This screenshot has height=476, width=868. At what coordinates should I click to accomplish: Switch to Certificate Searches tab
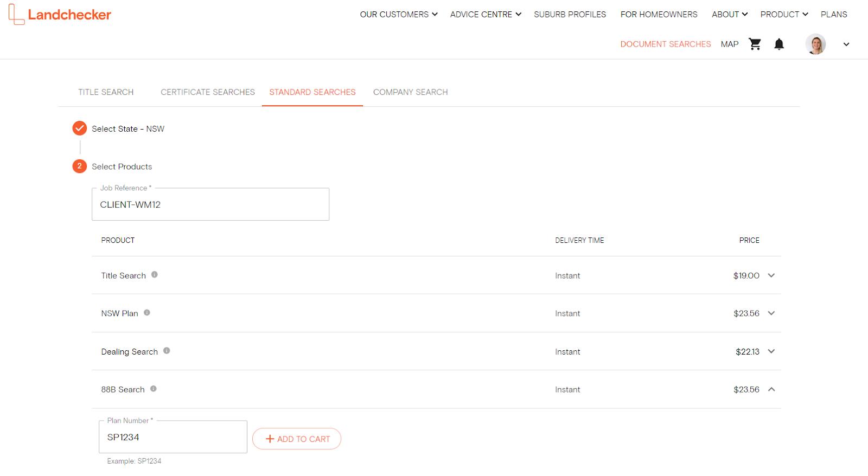(208, 92)
